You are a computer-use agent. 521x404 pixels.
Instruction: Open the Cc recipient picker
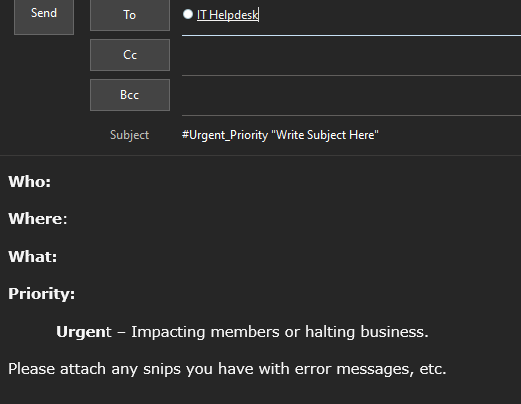point(130,55)
